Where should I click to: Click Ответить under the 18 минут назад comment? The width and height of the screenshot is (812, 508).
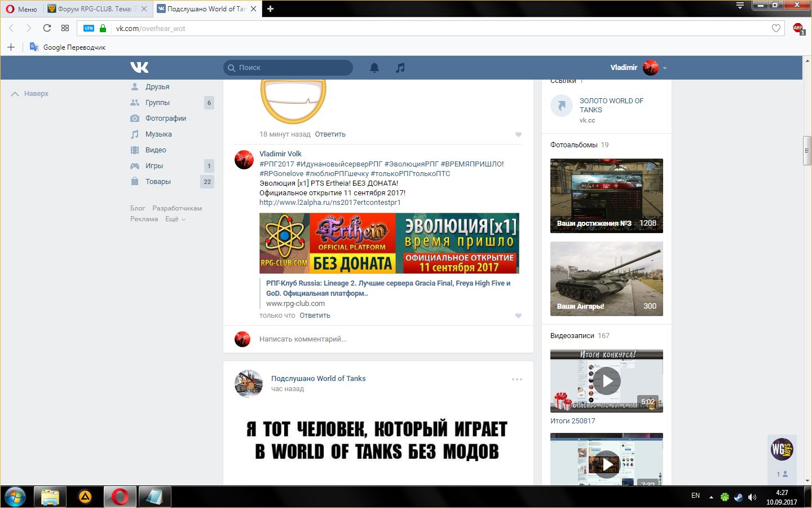330,134
